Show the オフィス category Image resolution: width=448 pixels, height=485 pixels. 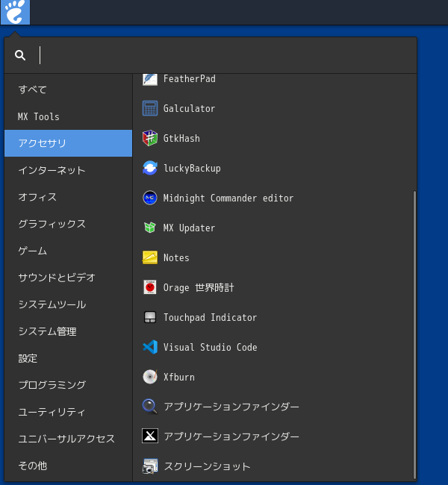tap(68, 197)
